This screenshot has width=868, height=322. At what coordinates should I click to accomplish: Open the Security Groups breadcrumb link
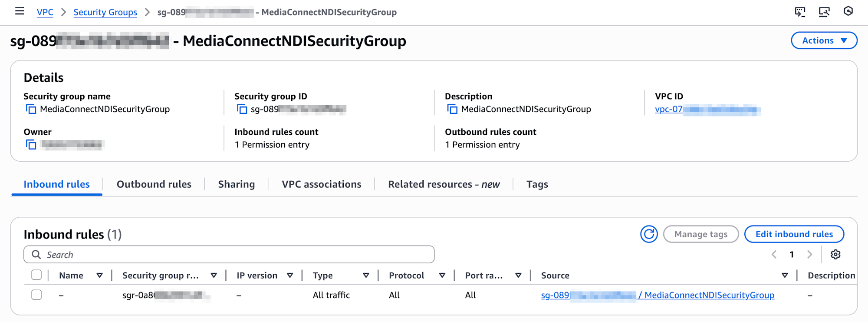click(105, 12)
